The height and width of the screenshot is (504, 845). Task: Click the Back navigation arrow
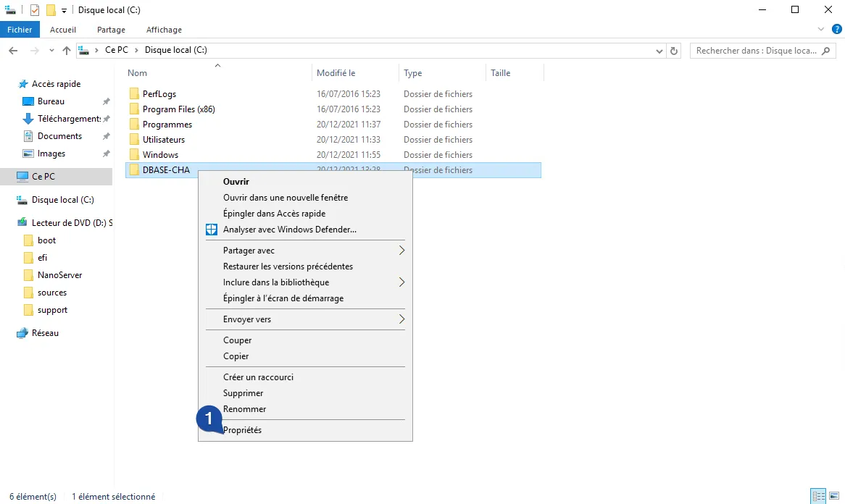13,51
